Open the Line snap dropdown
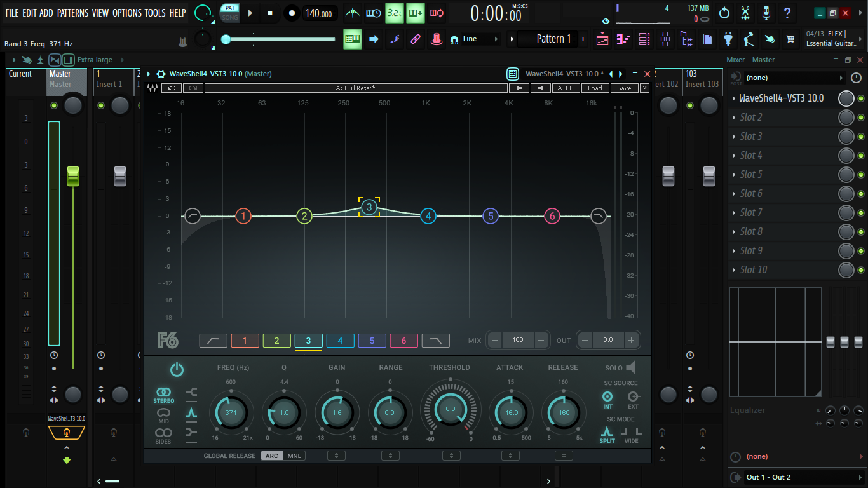Screen dimensions: 868x488 480,39
